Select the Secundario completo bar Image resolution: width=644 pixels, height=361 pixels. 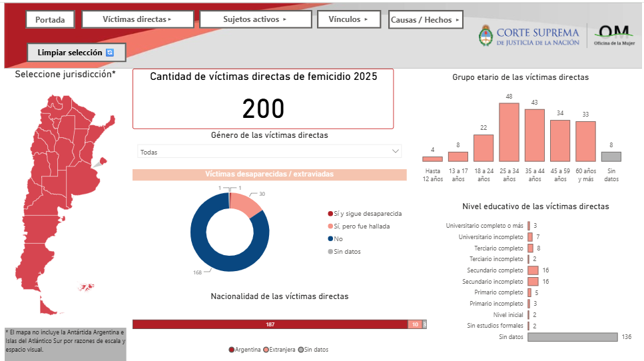point(533,270)
